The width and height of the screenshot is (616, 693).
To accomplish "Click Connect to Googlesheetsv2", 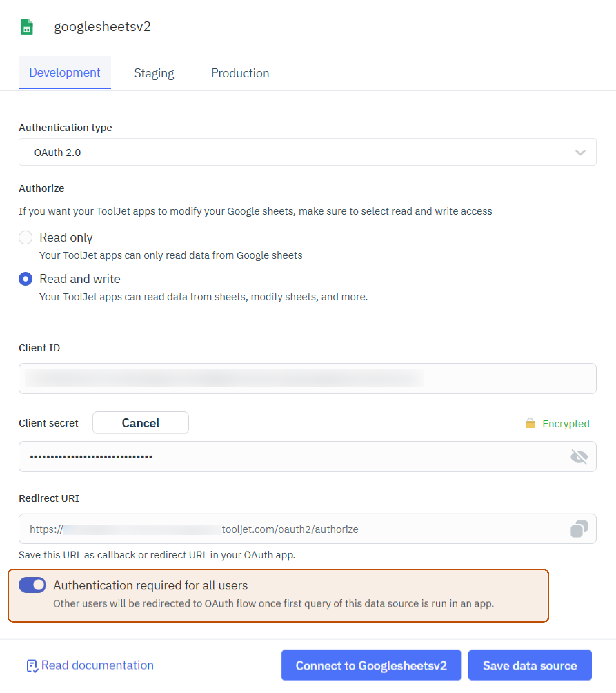I will coord(371,665).
